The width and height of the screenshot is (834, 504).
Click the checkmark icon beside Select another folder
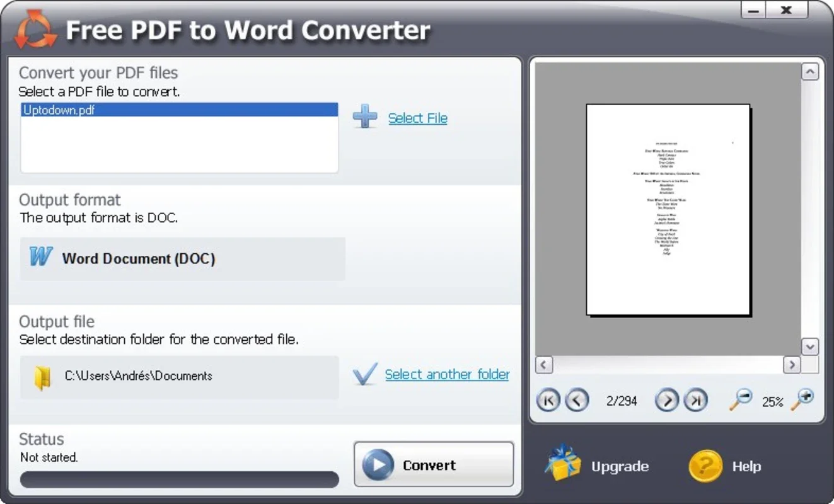coord(365,374)
